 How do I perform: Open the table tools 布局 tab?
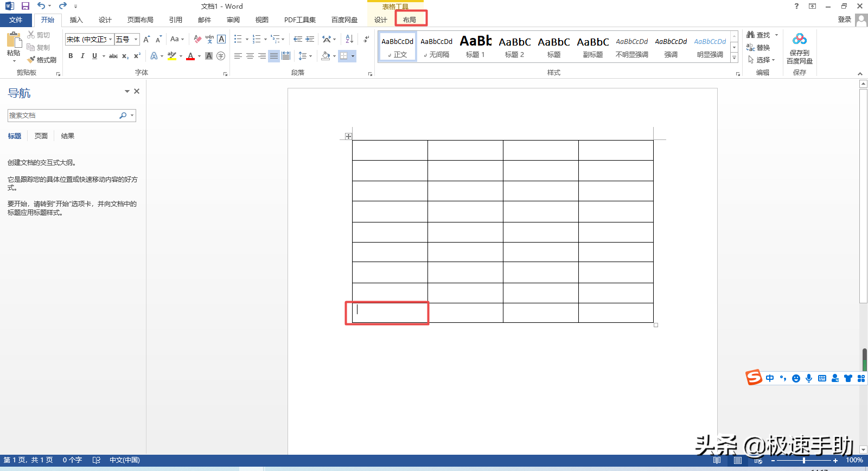pyautogui.click(x=410, y=20)
